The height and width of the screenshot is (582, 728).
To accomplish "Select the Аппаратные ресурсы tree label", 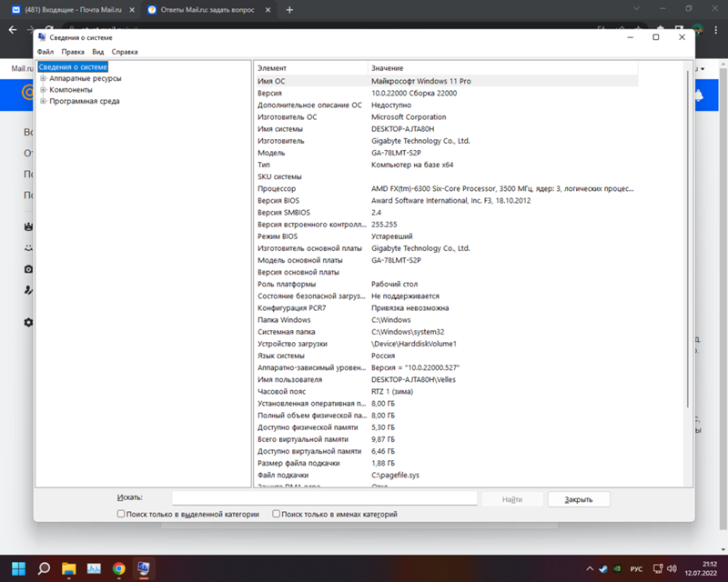I will coord(85,78).
